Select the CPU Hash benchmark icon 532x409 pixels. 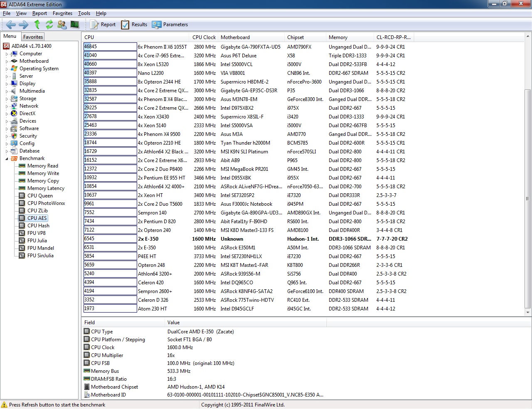click(22, 226)
